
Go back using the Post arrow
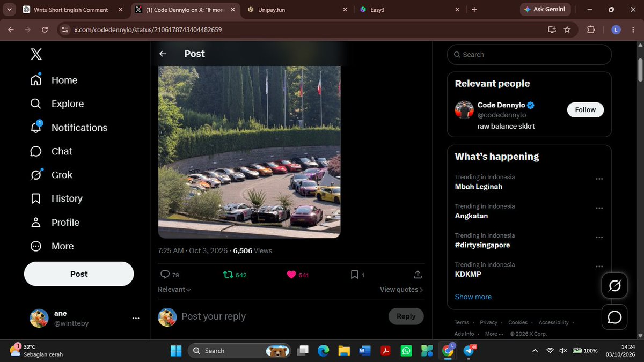163,54
